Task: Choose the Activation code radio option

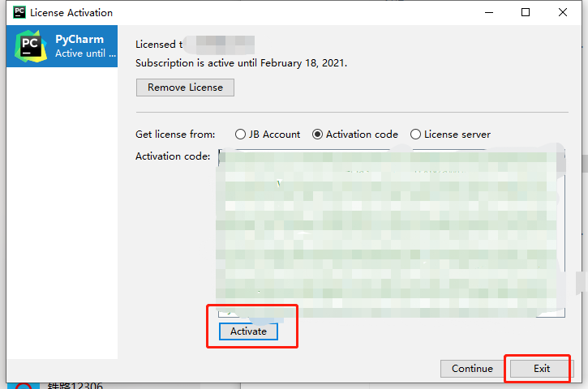Action: pyautogui.click(x=354, y=135)
